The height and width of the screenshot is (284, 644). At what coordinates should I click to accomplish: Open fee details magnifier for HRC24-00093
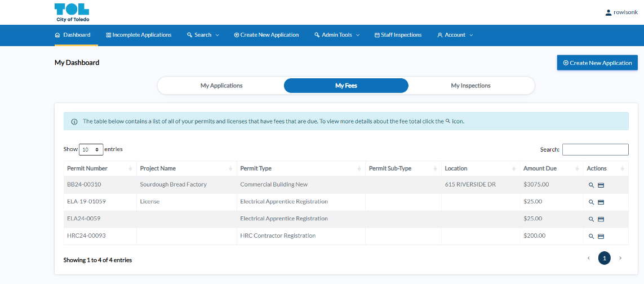pyautogui.click(x=591, y=236)
